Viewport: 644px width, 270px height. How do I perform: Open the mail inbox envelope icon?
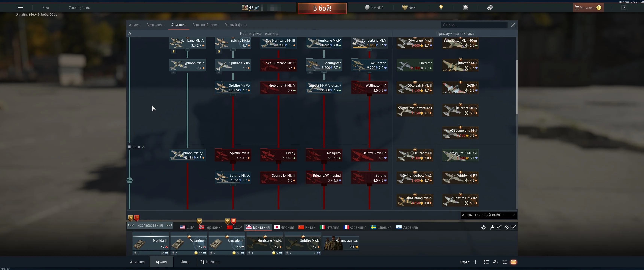tap(513, 262)
